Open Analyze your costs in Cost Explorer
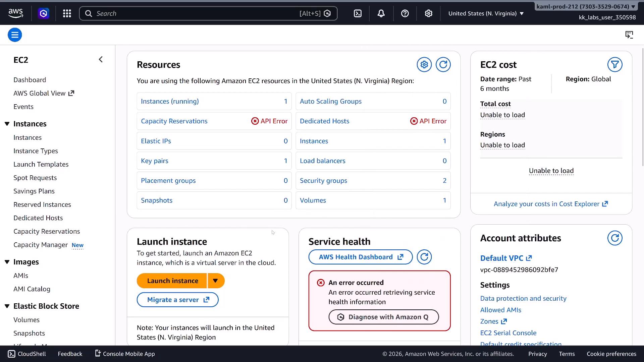The height and width of the screenshot is (362, 644). pyautogui.click(x=551, y=204)
